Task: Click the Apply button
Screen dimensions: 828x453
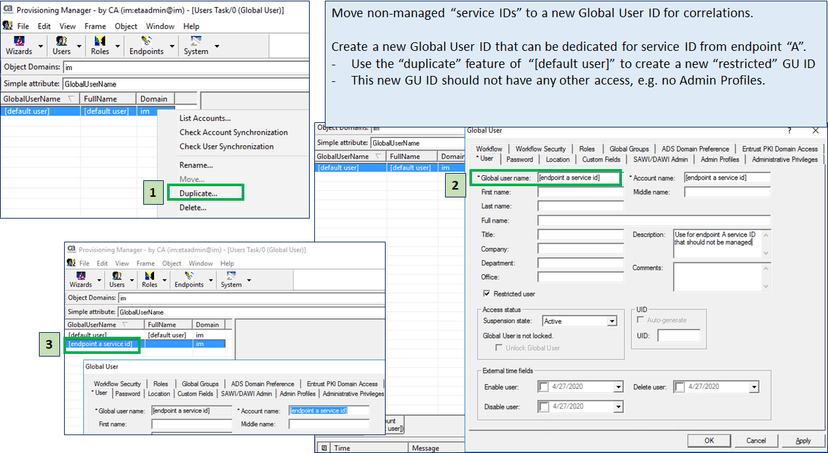Action: click(802, 439)
